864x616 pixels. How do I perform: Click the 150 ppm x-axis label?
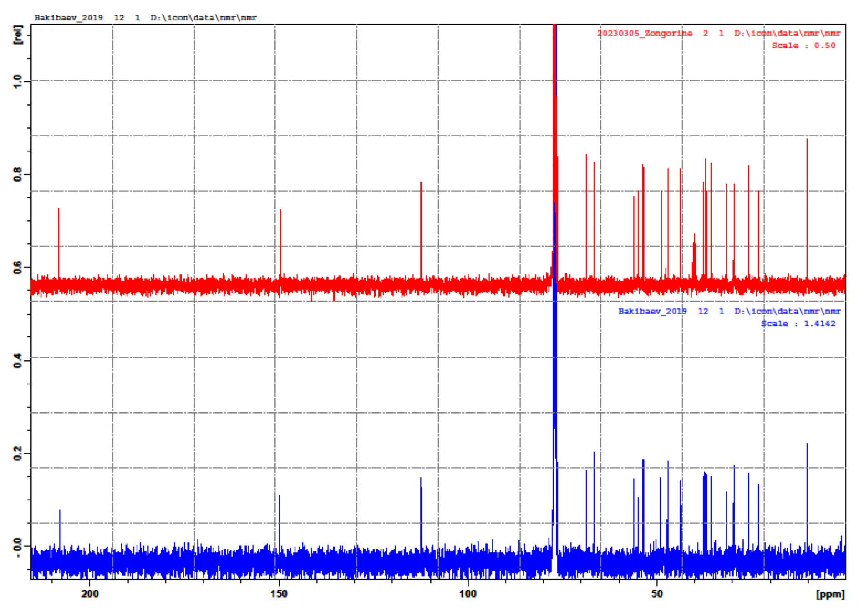pyautogui.click(x=279, y=594)
